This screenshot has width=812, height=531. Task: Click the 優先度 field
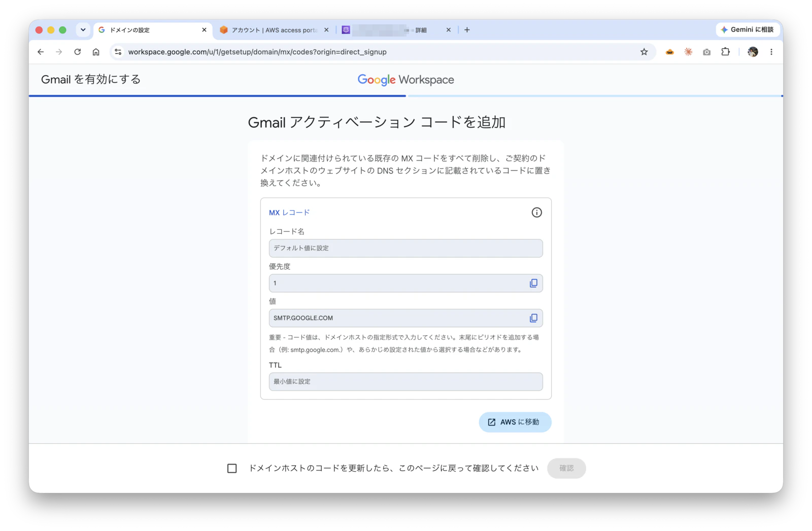(405, 283)
